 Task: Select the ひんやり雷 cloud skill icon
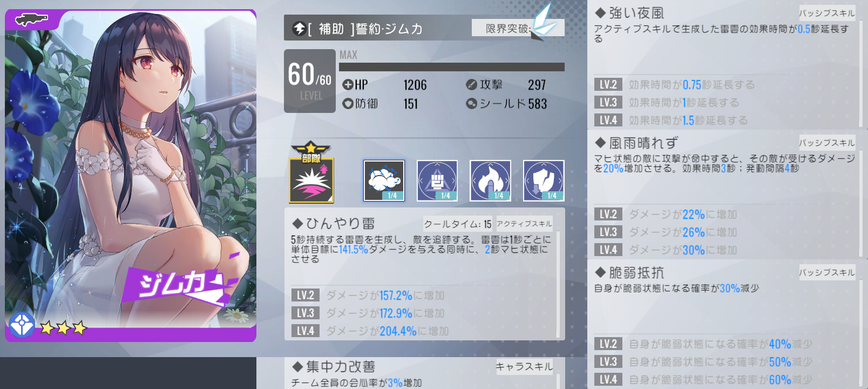[x=384, y=180]
